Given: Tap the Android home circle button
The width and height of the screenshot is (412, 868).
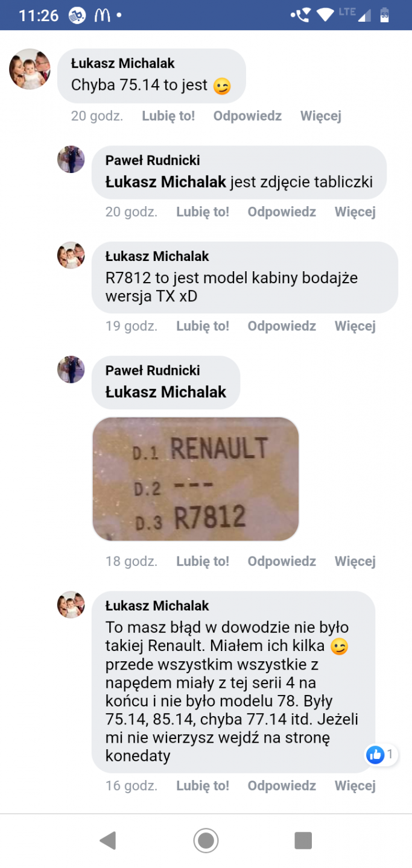Looking at the screenshot, I should point(206,840).
